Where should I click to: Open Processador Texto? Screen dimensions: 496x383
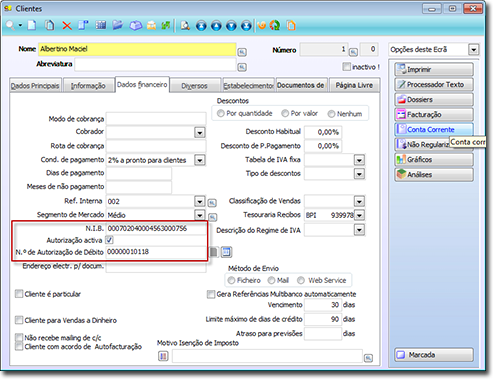[434, 84]
